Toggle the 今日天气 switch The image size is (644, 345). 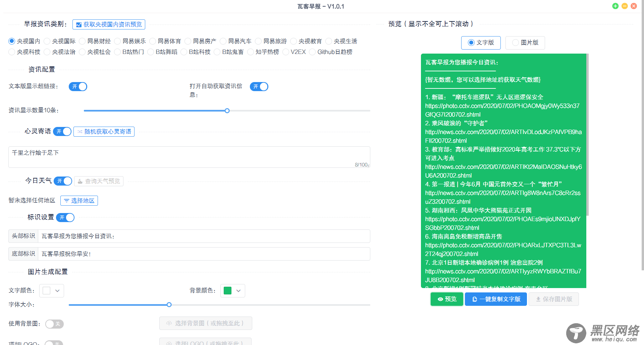point(63,181)
